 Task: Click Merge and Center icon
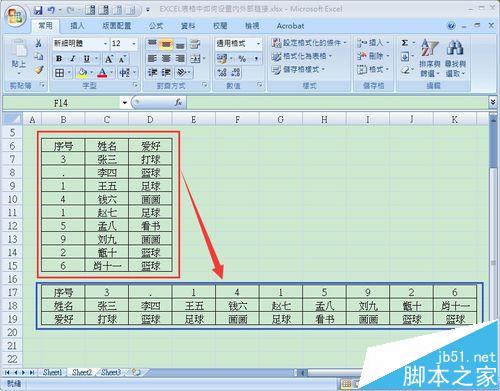195,59
